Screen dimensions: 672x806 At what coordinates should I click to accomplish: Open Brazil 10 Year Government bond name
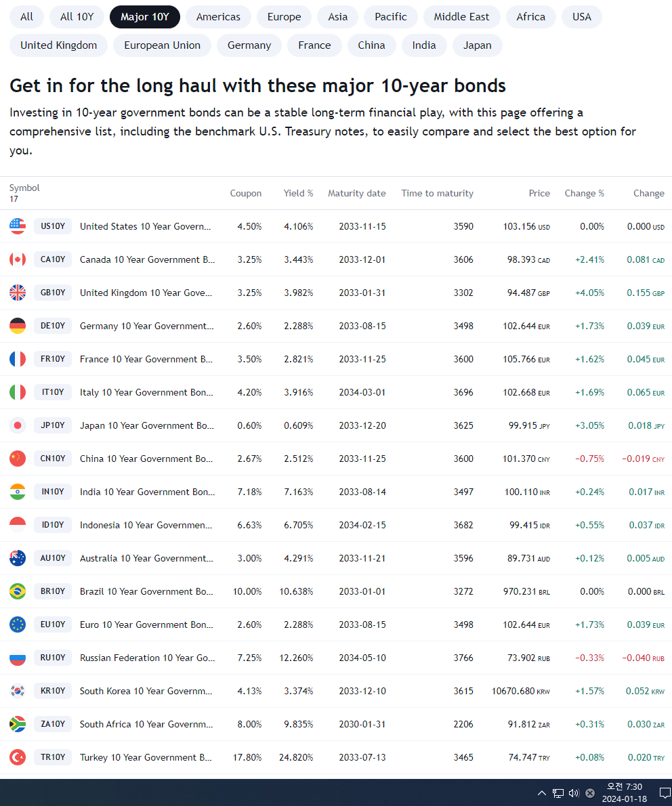[146, 592]
